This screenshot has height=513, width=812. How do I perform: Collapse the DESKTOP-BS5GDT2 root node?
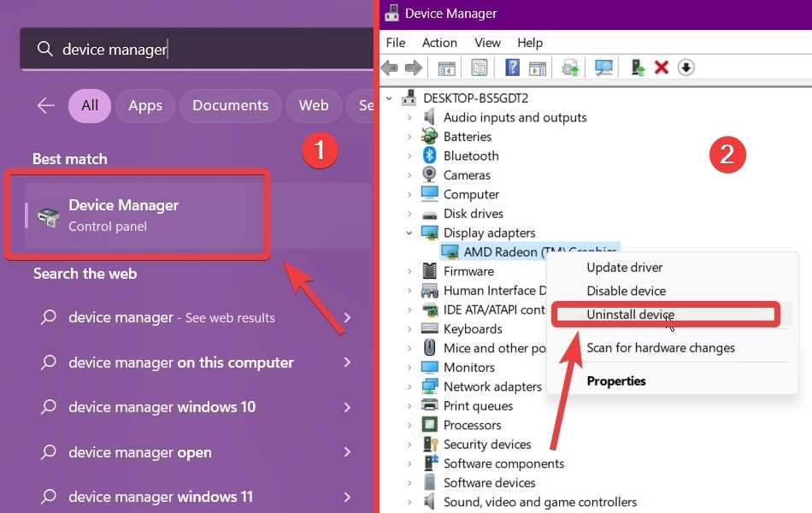click(x=389, y=98)
